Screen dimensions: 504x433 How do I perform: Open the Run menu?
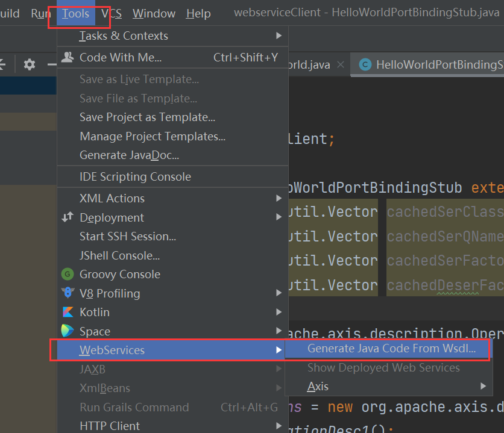tap(41, 13)
